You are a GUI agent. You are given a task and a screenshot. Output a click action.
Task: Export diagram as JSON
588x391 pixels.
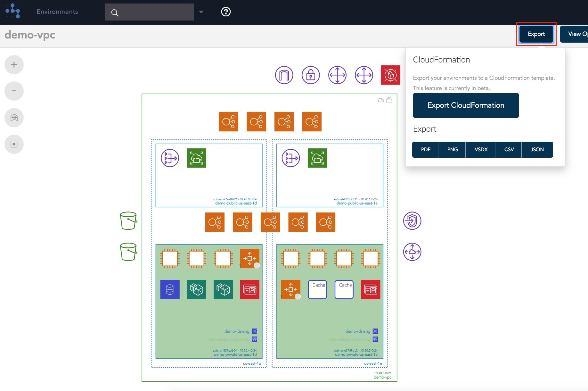tap(537, 150)
